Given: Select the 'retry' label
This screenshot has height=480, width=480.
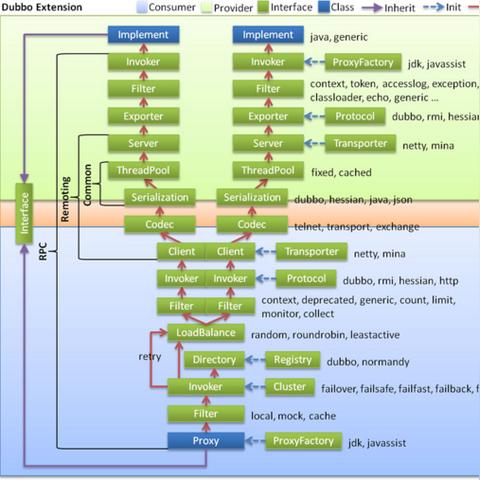Looking at the screenshot, I should pos(150,356).
